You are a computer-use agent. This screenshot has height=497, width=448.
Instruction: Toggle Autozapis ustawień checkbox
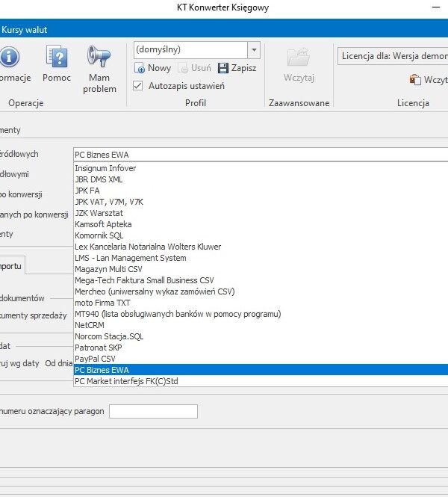click(137, 86)
